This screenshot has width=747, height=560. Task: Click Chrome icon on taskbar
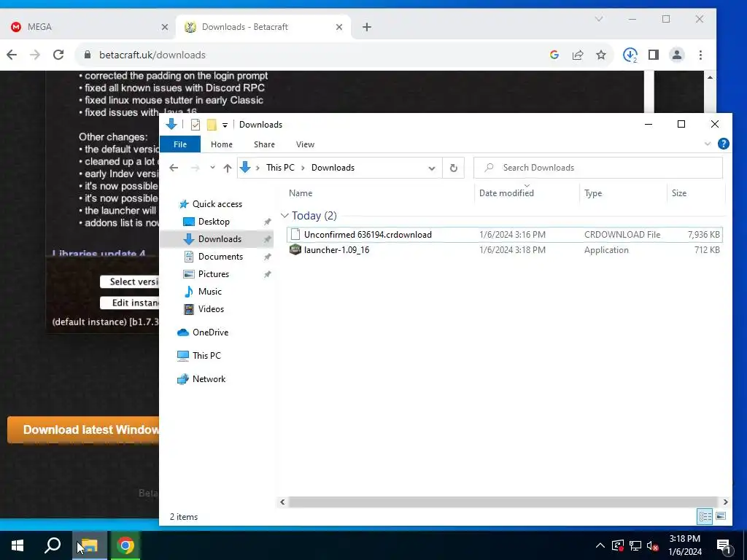pos(125,545)
